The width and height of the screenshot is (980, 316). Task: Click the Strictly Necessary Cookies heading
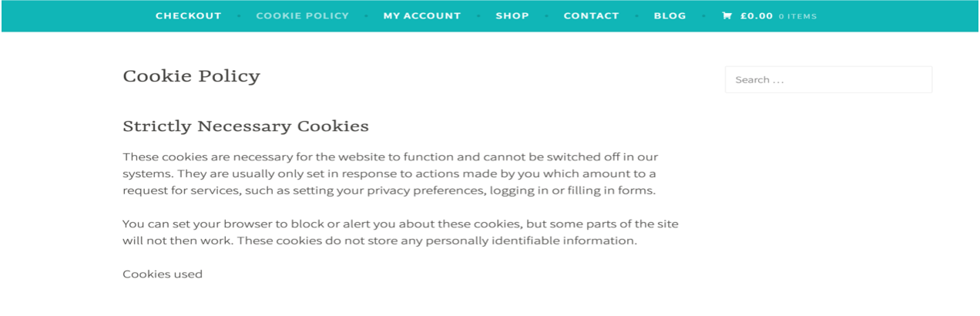point(246,126)
